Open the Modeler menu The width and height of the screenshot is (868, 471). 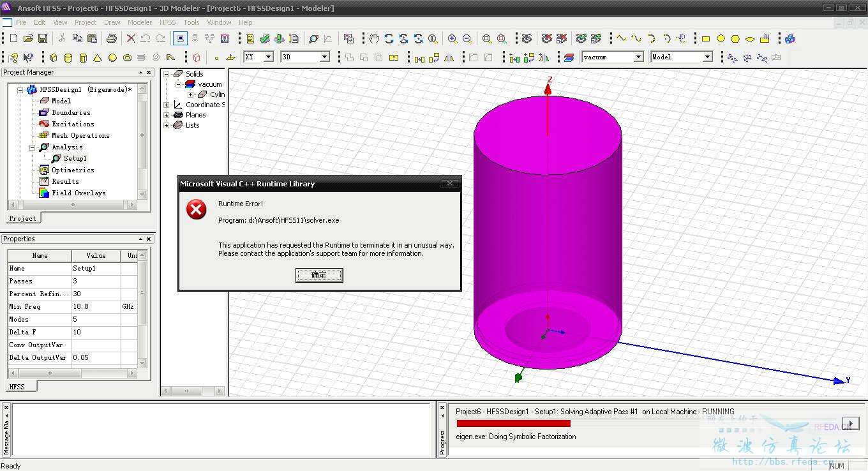click(x=140, y=22)
